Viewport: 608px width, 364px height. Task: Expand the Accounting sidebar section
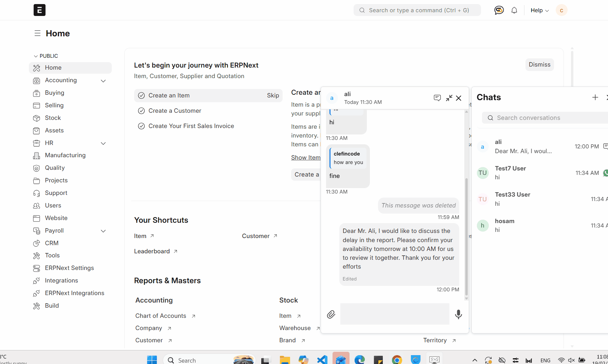click(103, 80)
